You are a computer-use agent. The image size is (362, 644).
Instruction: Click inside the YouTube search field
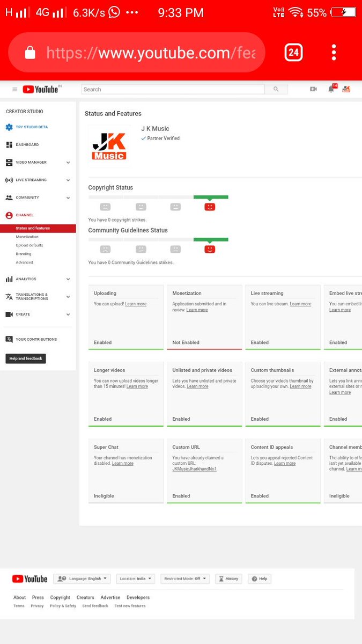point(173,89)
